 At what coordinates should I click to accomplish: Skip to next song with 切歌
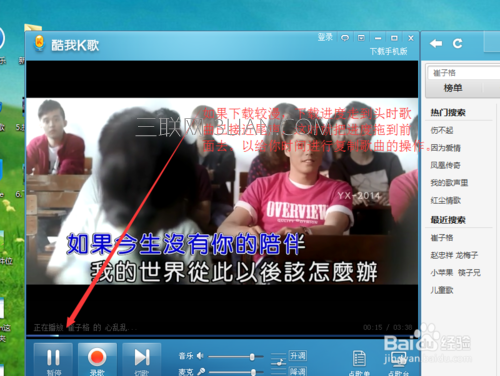click(x=142, y=360)
